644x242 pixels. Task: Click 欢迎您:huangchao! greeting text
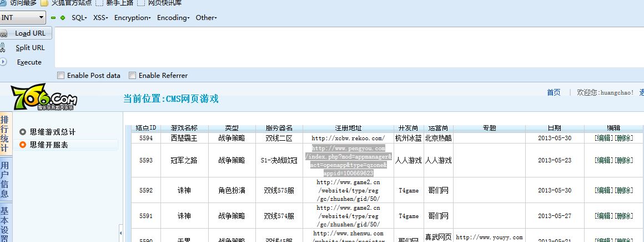pos(605,92)
